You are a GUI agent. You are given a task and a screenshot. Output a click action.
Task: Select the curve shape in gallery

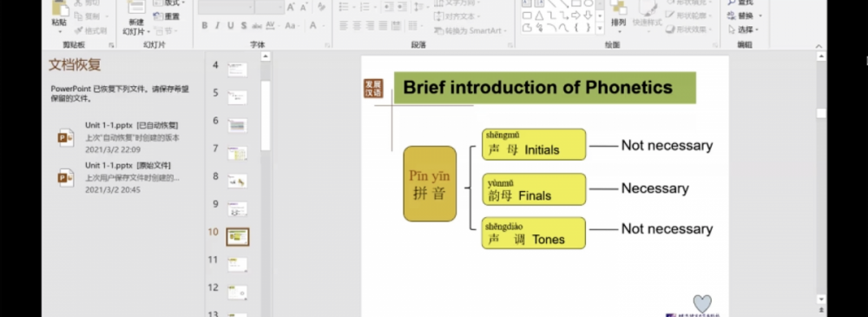point(563,28)
